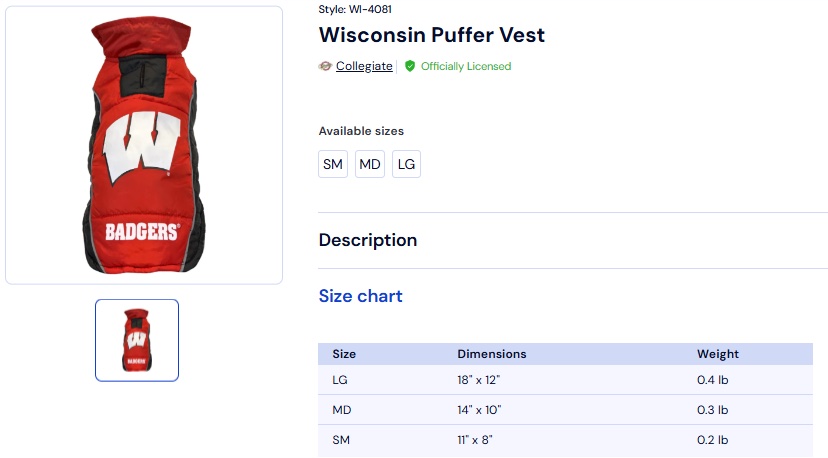The width and height of the screenshot is (828, 458).
Task: Click the Wisconsin Puffer Vest title
Action: [x=432, y=35]
